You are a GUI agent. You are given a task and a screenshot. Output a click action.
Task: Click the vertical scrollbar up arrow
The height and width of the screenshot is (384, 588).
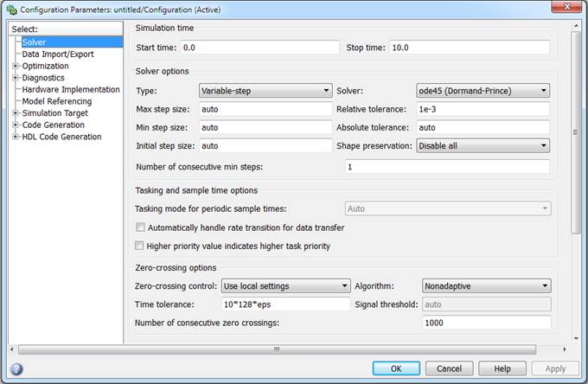pos(576,26)
